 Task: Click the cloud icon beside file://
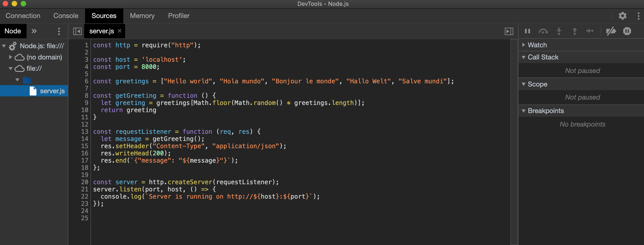click(19, 69)
